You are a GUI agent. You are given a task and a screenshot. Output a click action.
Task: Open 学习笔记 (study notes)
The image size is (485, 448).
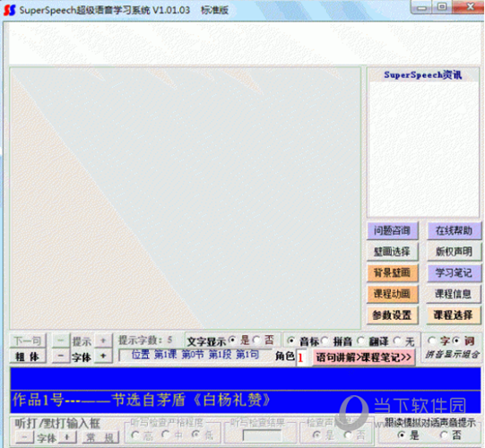tap(454, 272)
